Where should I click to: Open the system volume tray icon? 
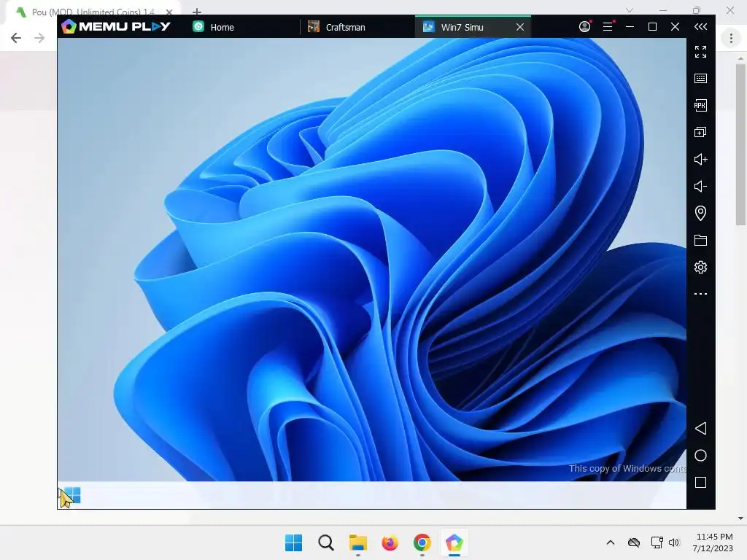pyautogui.click(x=673, y=542)
